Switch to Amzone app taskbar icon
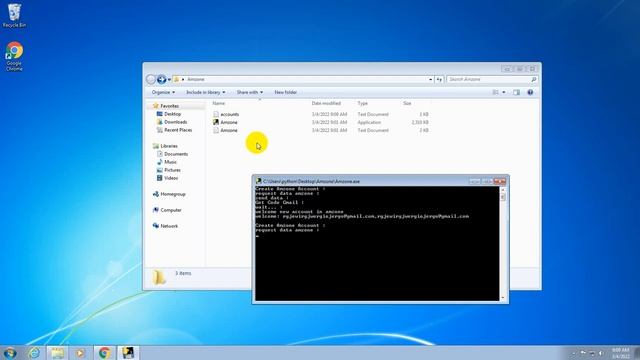Viewport: 640px width, 360px height. (x=128, y=353)
